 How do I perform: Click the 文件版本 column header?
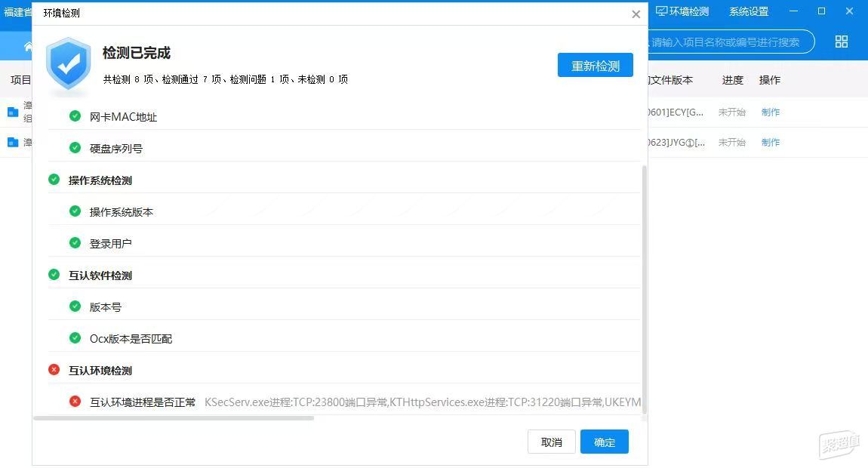coord(669,80)
